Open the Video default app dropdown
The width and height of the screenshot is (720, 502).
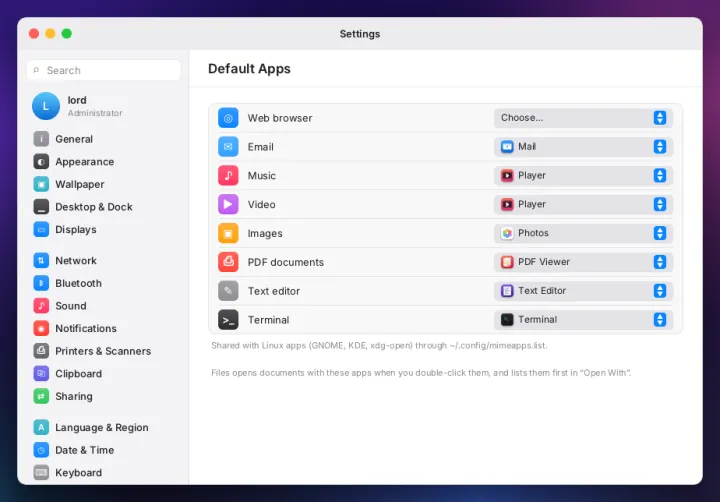583,204
